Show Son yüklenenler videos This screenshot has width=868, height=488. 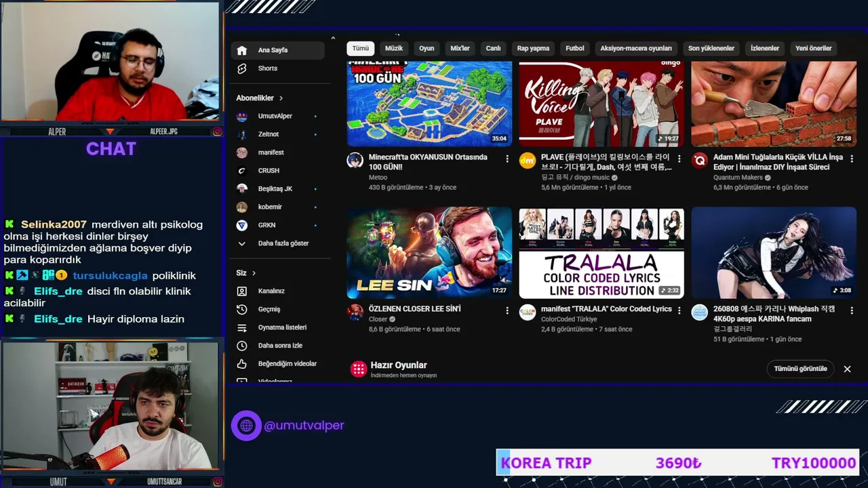[x=711, y=48]
